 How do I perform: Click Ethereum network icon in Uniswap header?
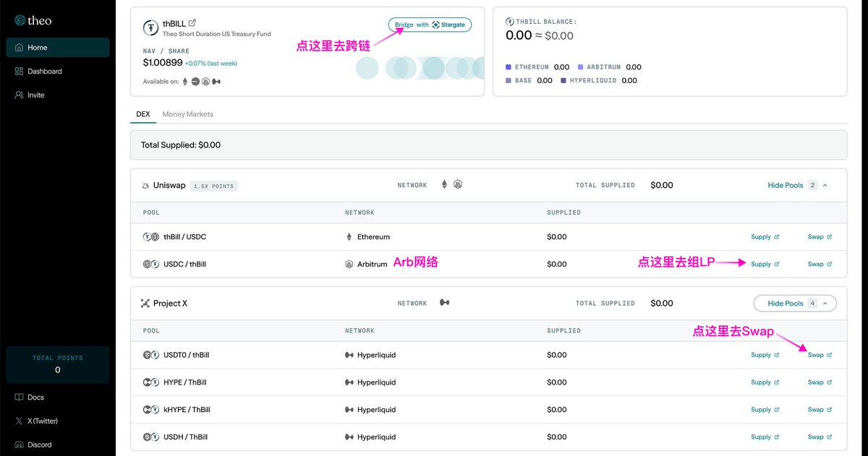coord(444,185)
